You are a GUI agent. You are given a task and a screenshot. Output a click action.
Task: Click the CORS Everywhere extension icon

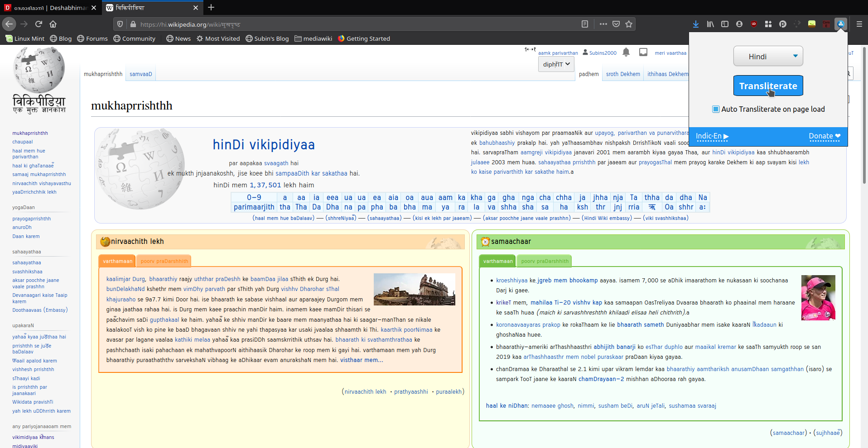826,24
